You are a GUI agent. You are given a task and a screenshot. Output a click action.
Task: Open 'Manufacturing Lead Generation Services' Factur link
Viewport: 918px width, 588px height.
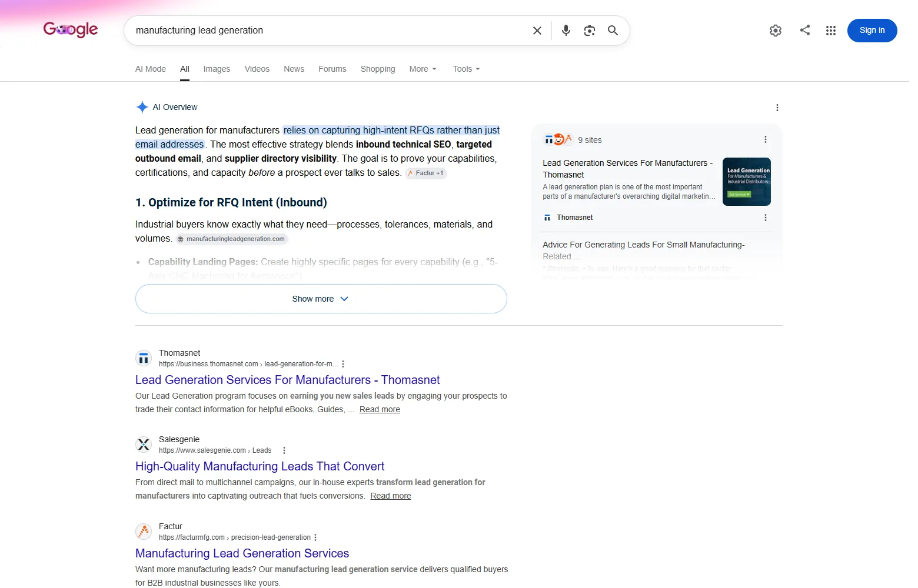click(x=242, y=553)
